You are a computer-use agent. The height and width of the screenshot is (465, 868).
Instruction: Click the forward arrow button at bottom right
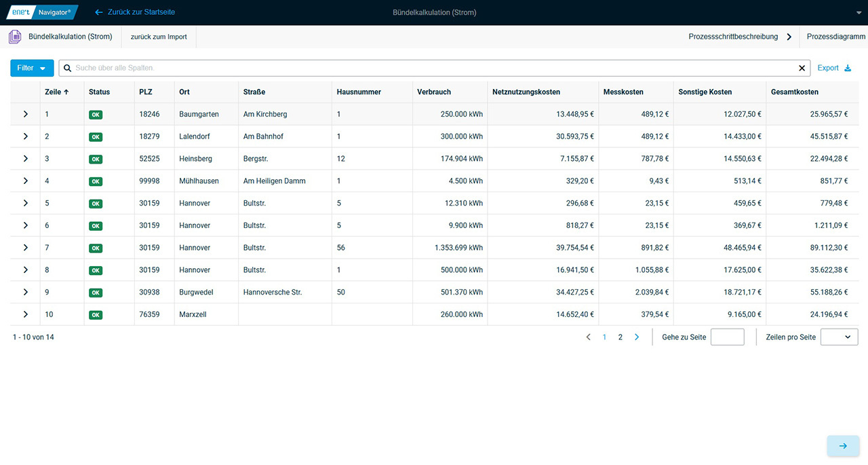[x=843, y=446]
